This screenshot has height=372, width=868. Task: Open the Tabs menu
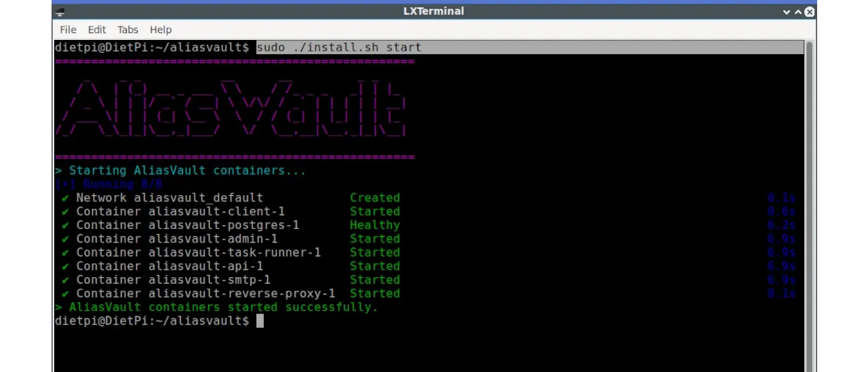click(127, 30)
